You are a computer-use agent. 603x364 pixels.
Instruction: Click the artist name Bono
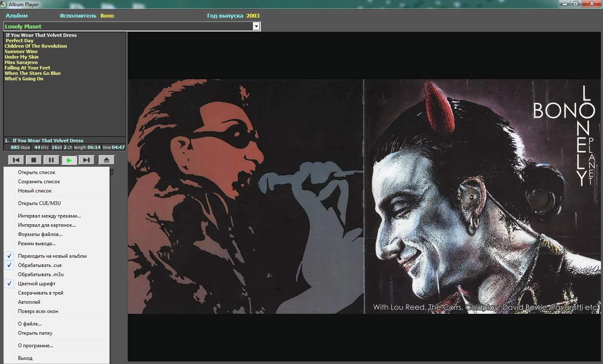click(107, 15)
